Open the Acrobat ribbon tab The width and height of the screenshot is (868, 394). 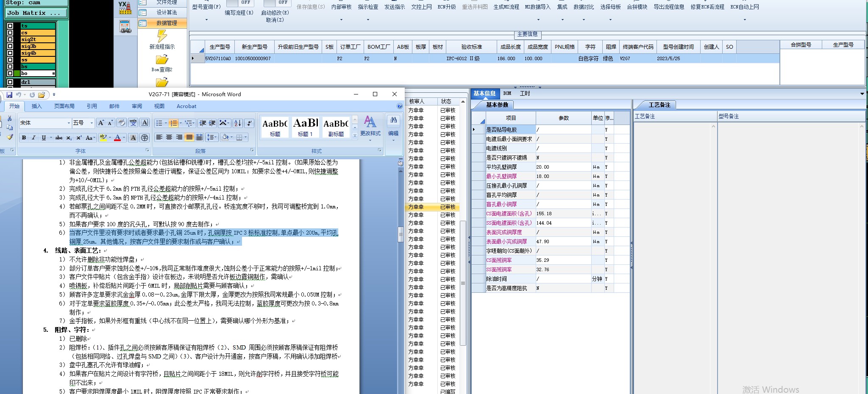tap(186, 106)
